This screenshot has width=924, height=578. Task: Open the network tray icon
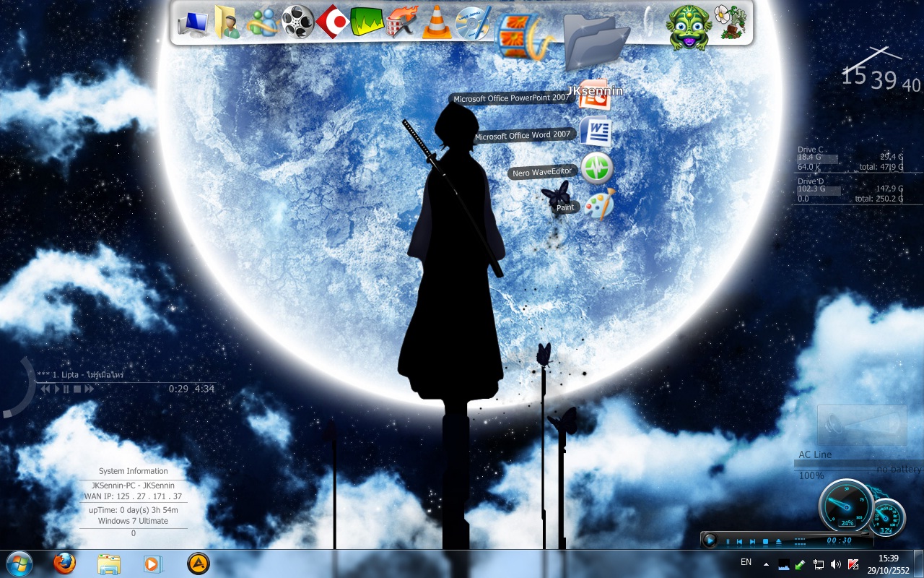pyautogui.click(x=819, y=564)
